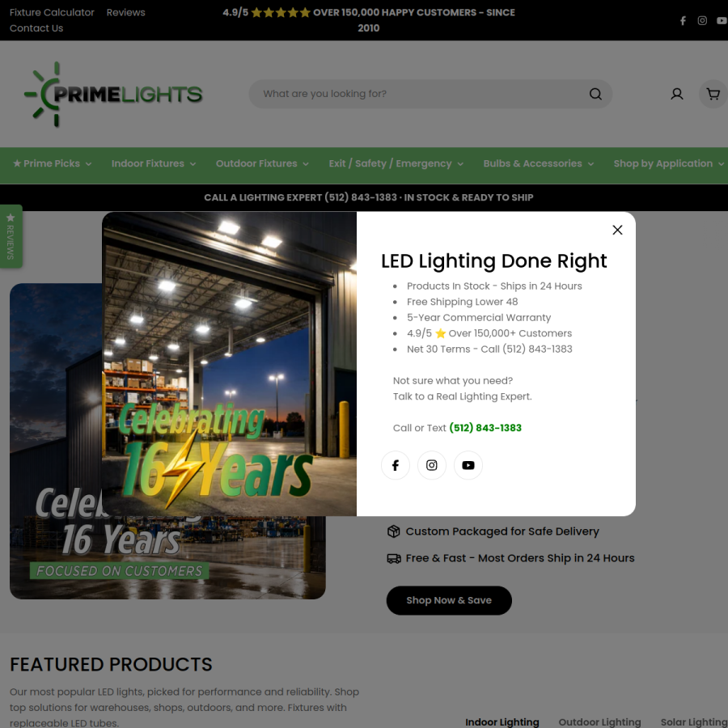728x728 pixels.
Task: Click 'FEATURED PRODUCTS' heading
Action: [111, 664]
